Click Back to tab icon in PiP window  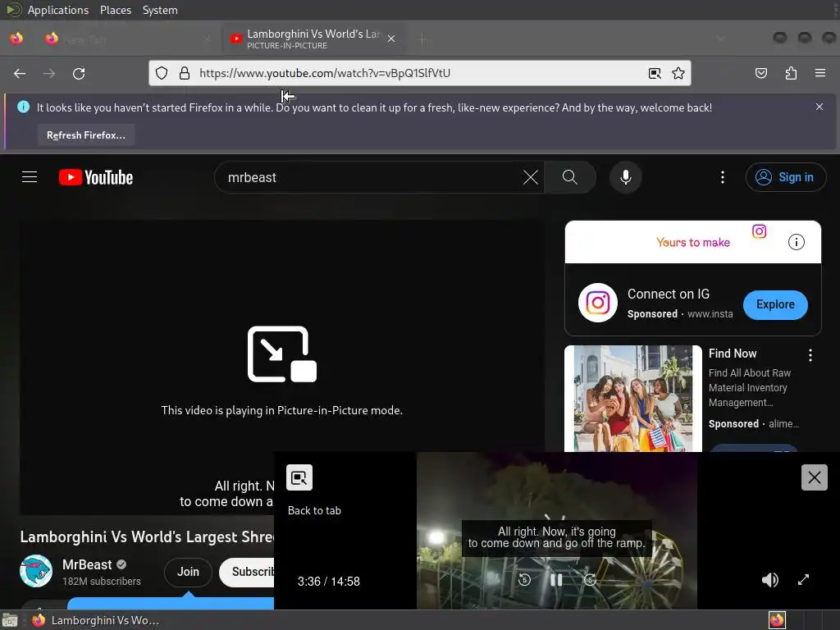pos(299,477)
